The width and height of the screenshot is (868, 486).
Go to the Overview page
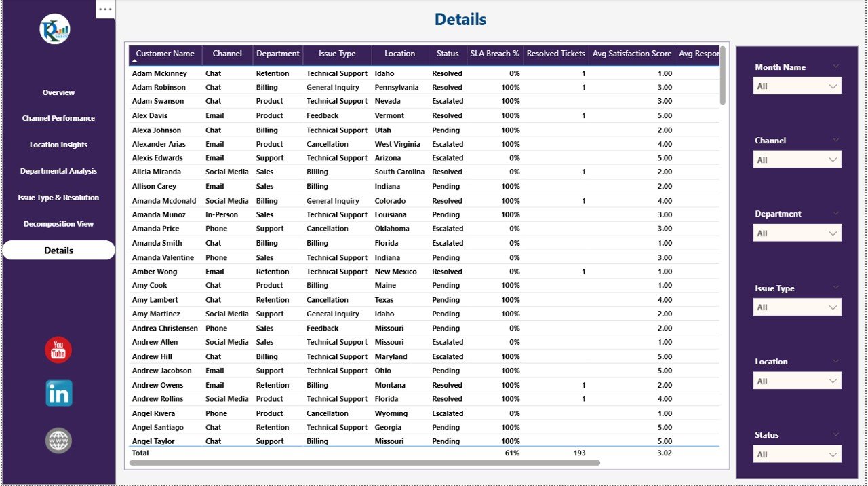click(58, 92)
